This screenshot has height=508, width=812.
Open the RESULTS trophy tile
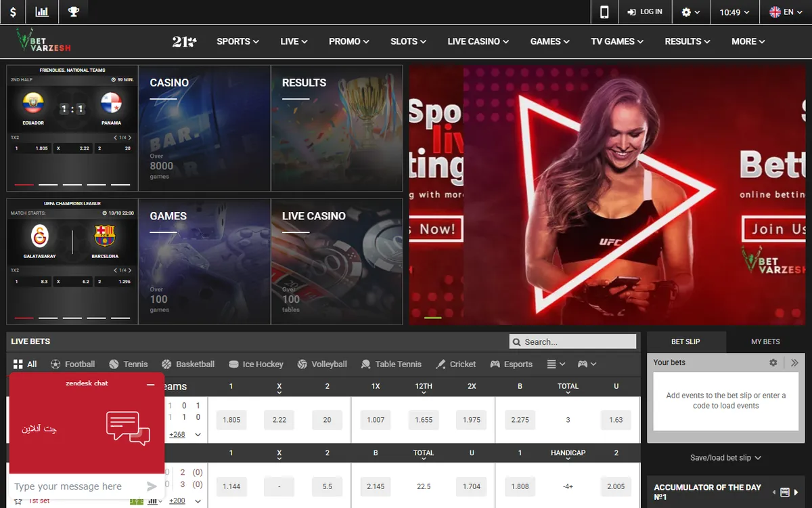click(x=337, y=128)
